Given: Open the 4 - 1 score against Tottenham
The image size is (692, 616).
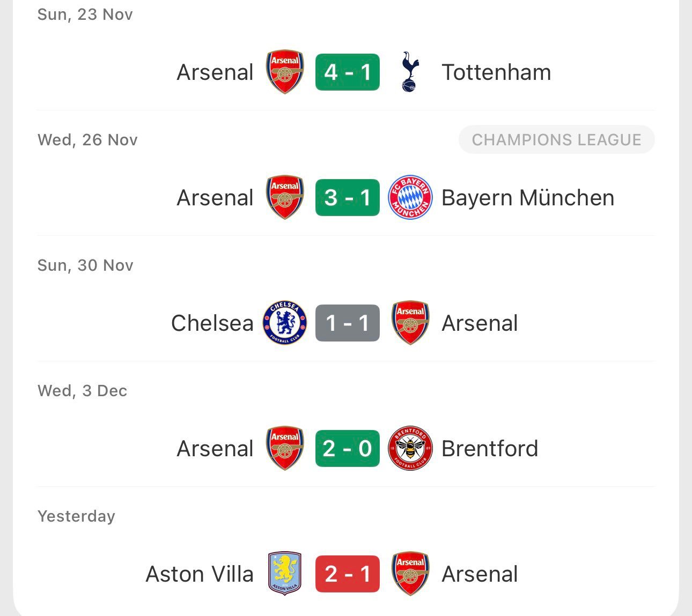Looking at the screenshot, I should [x=348, y=72].
